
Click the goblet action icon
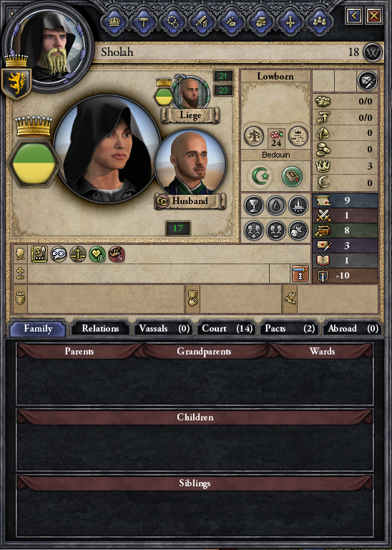(254, 206)
